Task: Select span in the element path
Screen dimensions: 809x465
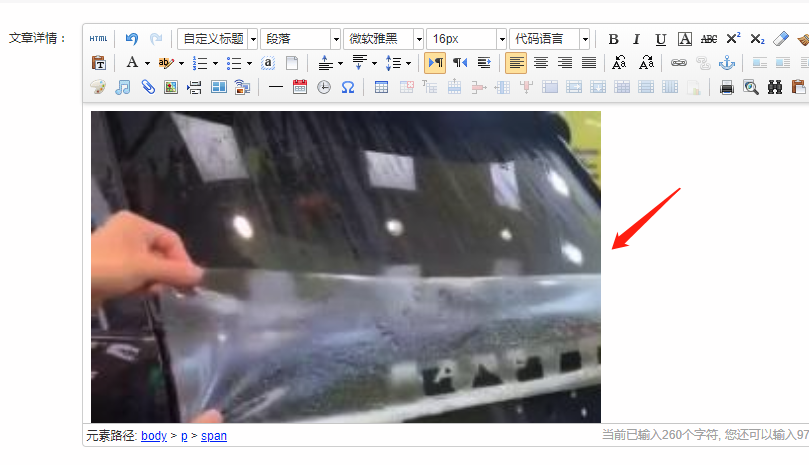Action: (214, 436)
